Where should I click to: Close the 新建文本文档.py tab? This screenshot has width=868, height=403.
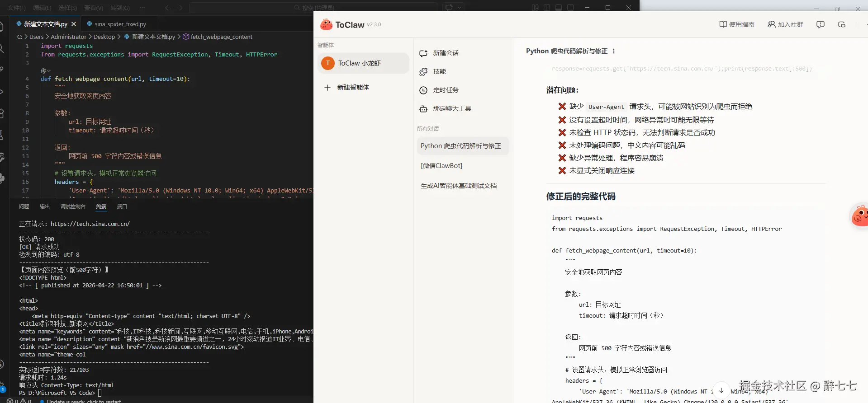coord(74,24)
